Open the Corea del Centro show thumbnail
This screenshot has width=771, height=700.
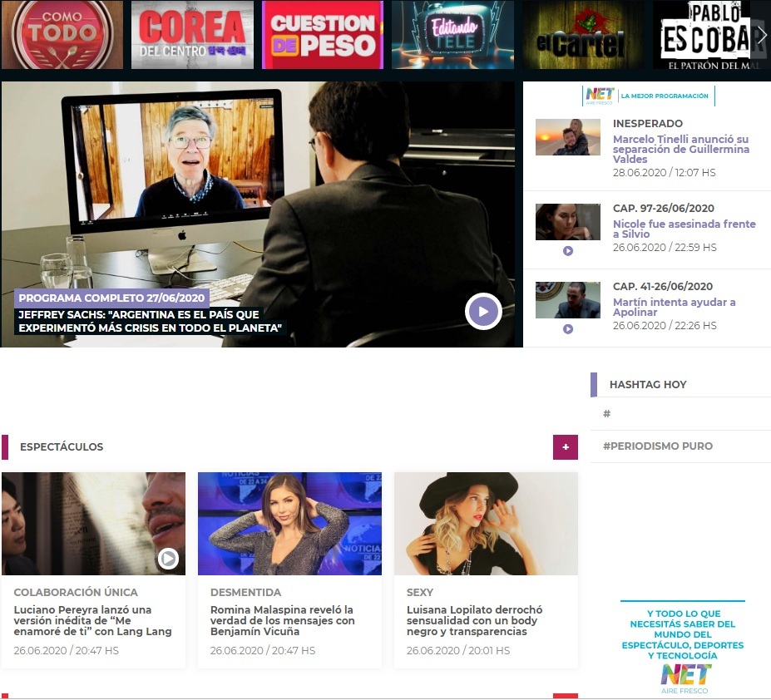(192, 34)
